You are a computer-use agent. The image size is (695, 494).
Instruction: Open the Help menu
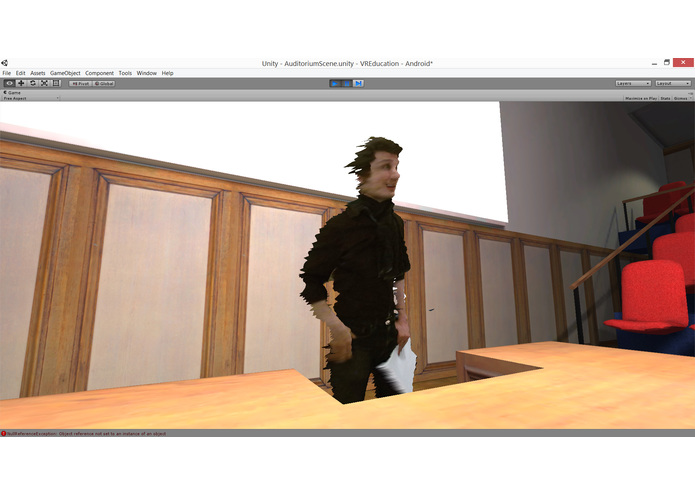(167, 73)
